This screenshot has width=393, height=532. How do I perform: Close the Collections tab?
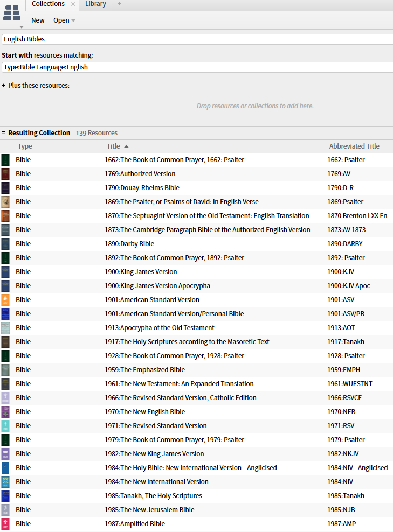[73, 4]
